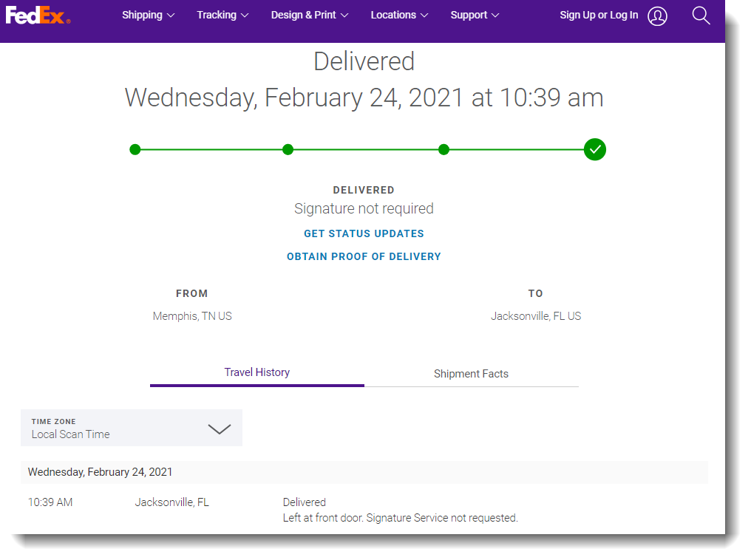Click the first green progress dot

click(135, 149)
